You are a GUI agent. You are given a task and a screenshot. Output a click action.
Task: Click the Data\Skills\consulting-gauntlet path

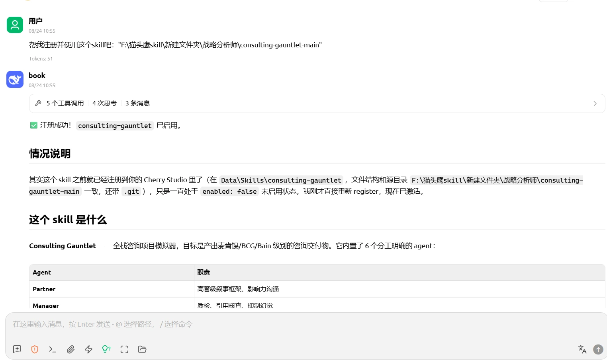[281, 180]
